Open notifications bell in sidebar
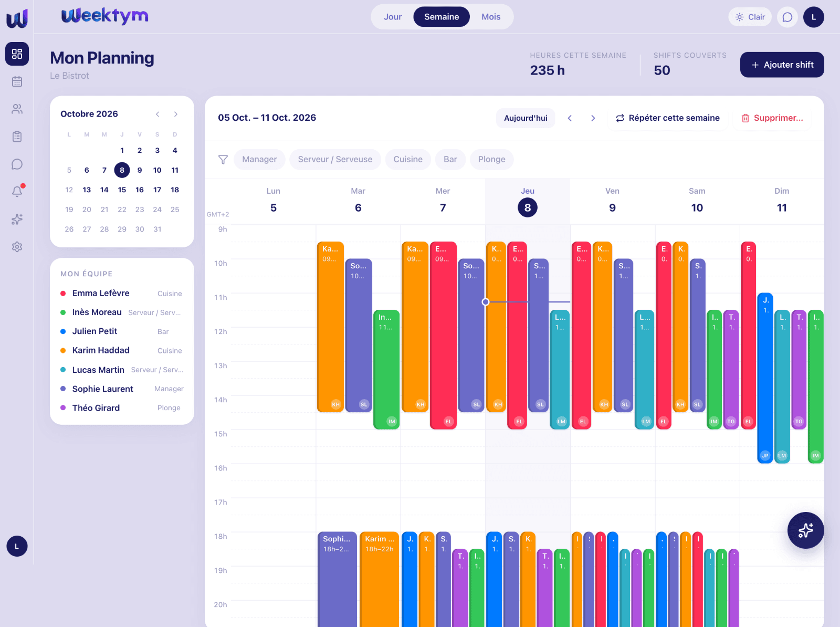 coord(17,192)
